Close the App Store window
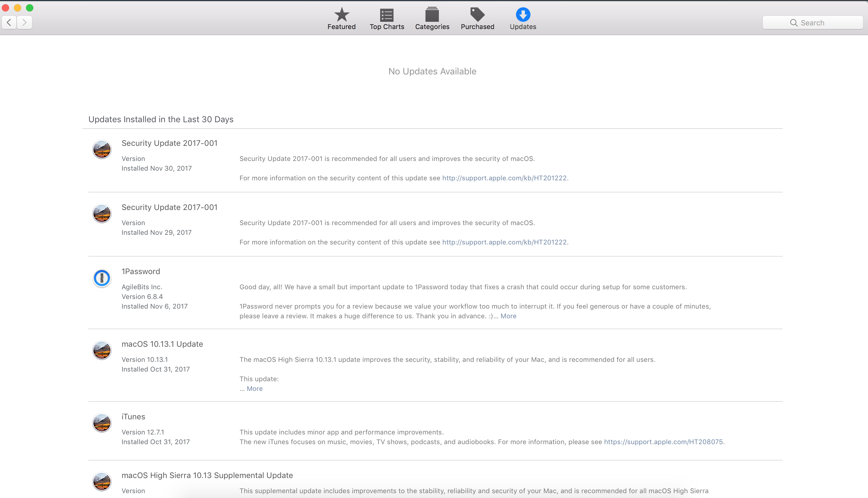 coord(5,8)
